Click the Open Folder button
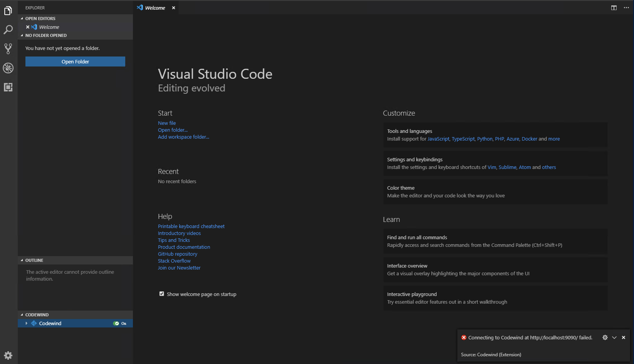The height and width of the screenshot is (364, 634). [75, 61]
